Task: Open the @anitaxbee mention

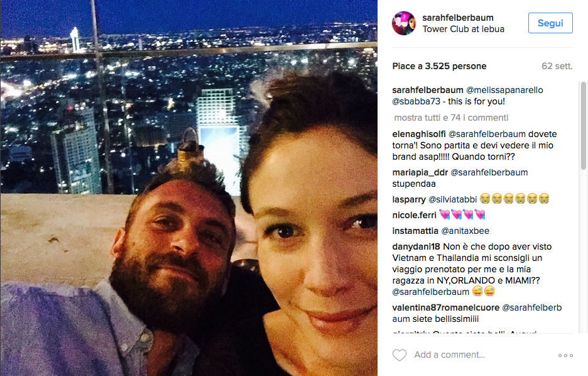Action: 465,231
